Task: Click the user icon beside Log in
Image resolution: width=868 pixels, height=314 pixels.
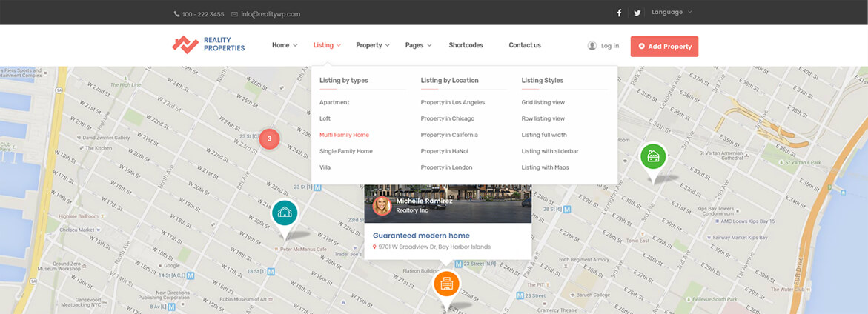Action: click(592, 46)
